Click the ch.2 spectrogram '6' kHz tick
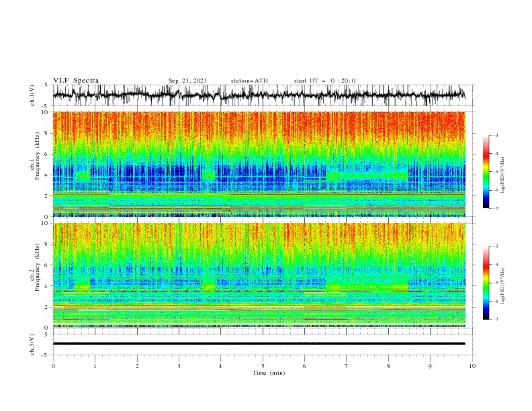 (x=48, y=265)
